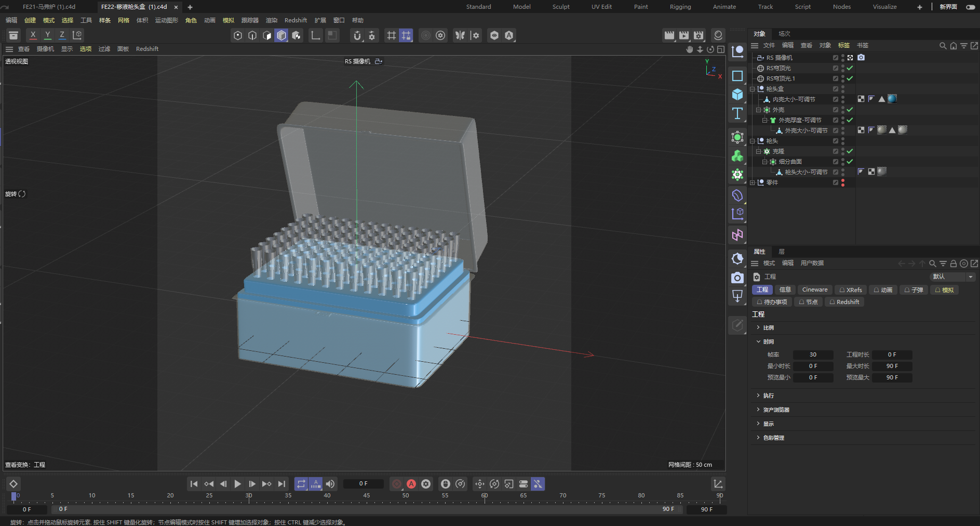Click the X axis lock icon

(33, 35)
